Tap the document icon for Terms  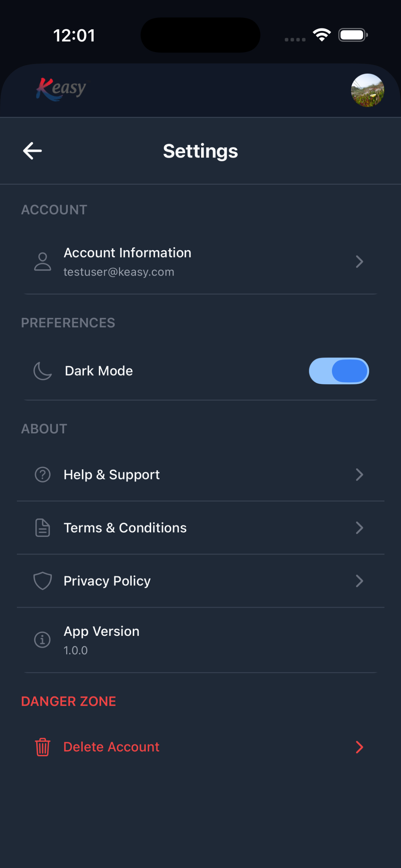coord(43,528)
